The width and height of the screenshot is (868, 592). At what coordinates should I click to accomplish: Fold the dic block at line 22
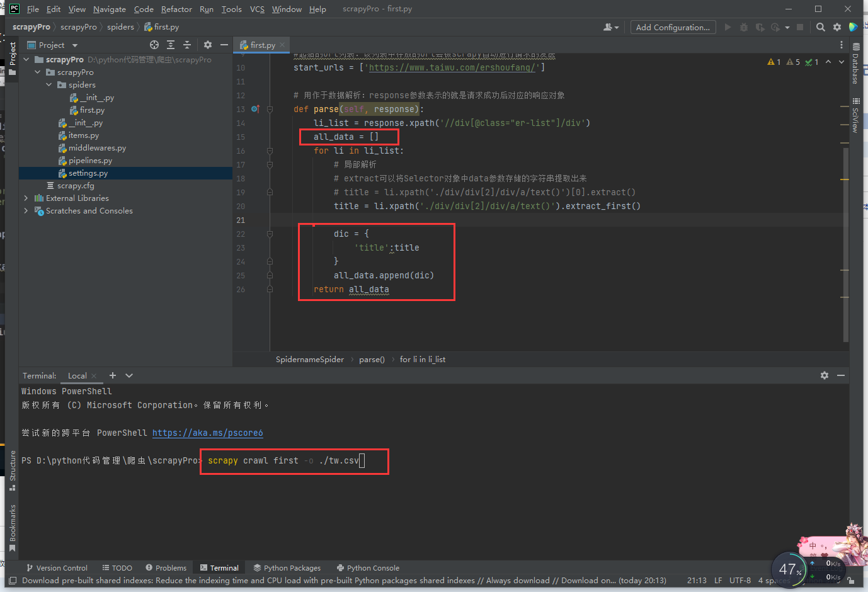point(270,234)
